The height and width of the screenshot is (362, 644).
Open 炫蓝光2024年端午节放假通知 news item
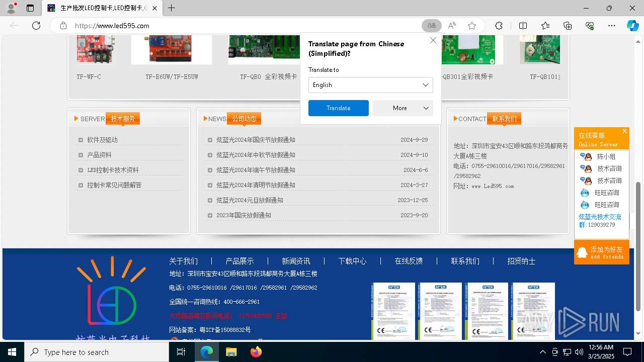pyautogui.click(x=256, y=170)
